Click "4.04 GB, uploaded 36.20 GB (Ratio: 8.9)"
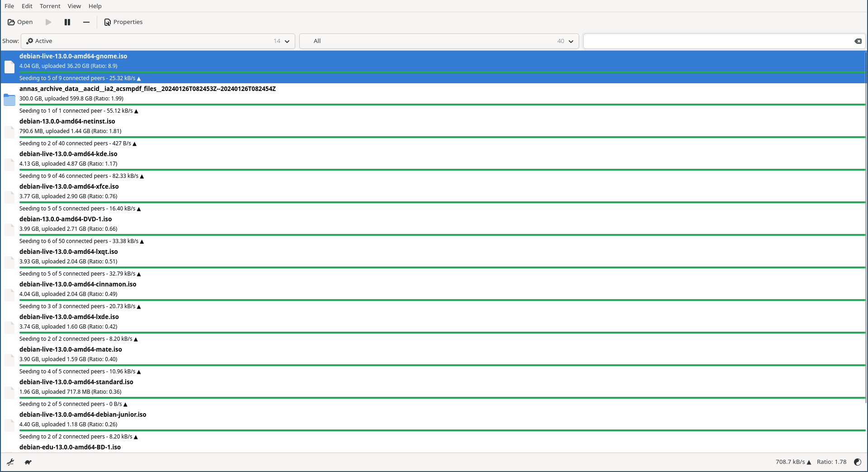 point(68,66)
